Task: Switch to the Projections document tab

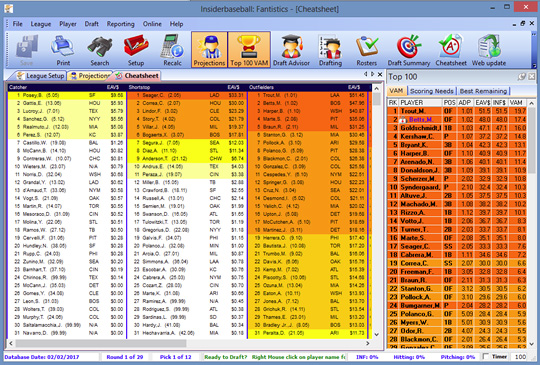Action: pyautogui.click(x=89, y=76)
